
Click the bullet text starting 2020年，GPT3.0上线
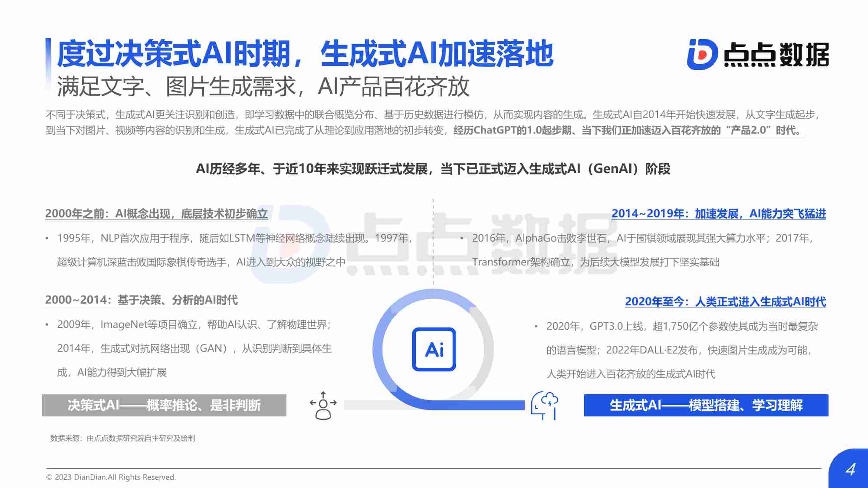point(682,326)
